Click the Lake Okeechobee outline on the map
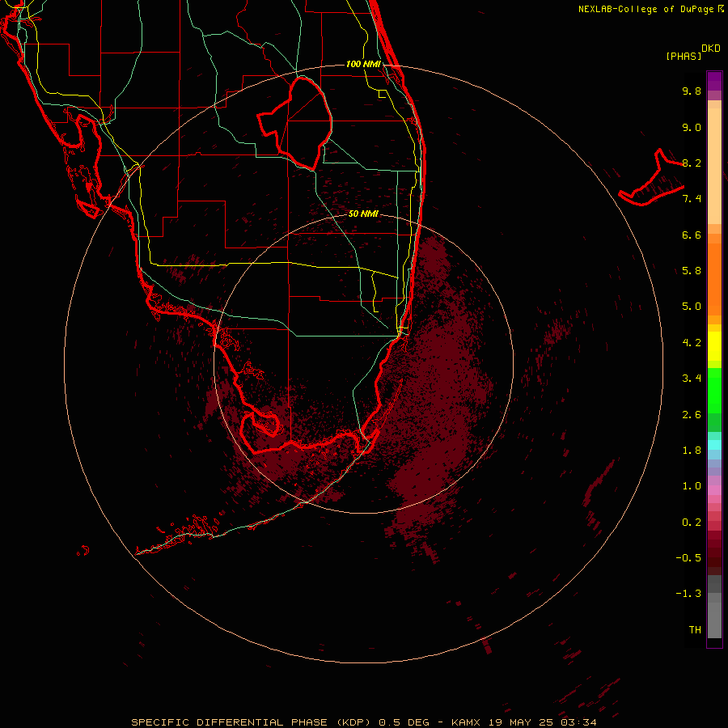728x728 pixels. point(295,124)
